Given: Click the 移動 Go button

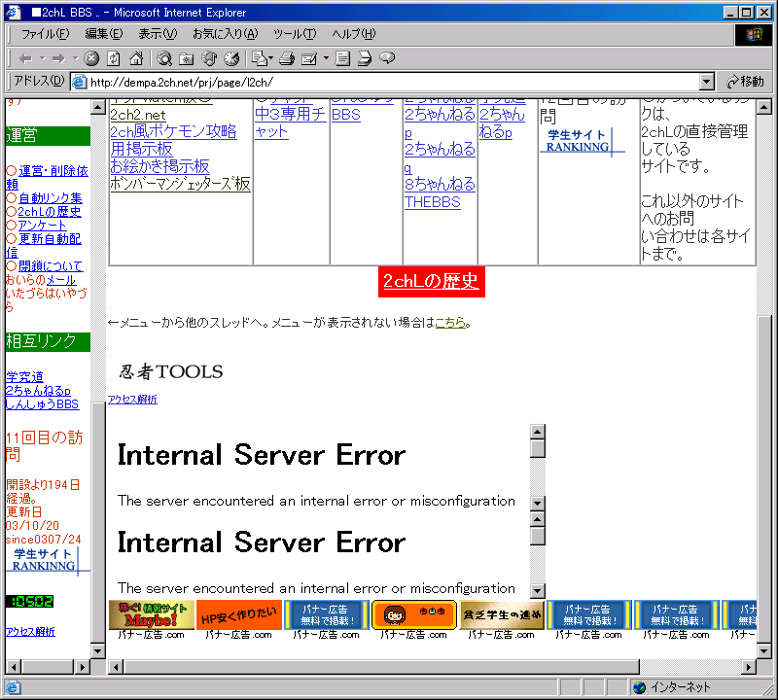Looking at the screenshot, I should pos(745,82).
